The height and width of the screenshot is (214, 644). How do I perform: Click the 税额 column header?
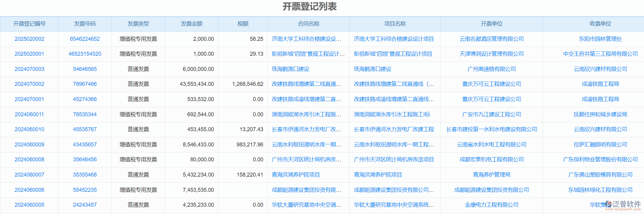click(x=243, y=24)
